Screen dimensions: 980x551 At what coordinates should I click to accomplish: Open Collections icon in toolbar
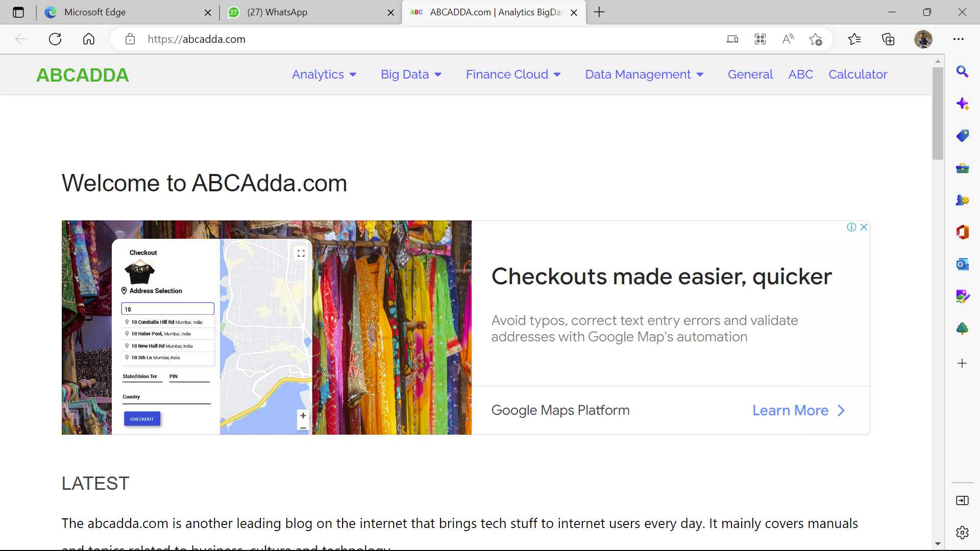(x=888, y=39)
